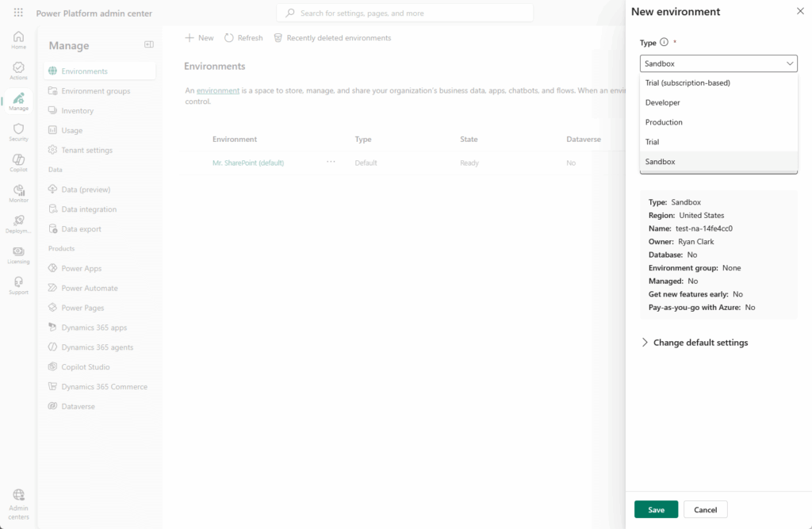
Task: Sort by Type column header
Action: [363, 139]
